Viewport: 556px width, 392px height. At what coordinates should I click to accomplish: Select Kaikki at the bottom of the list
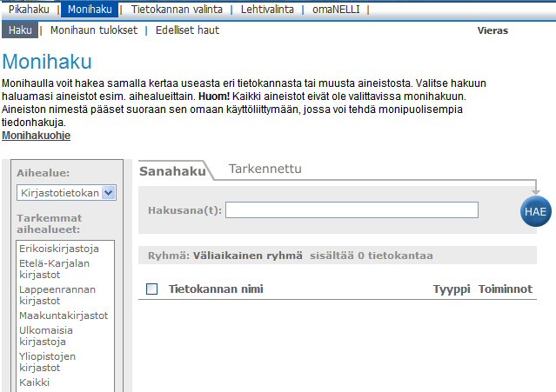pyautogui.click(x=35, y=382)
